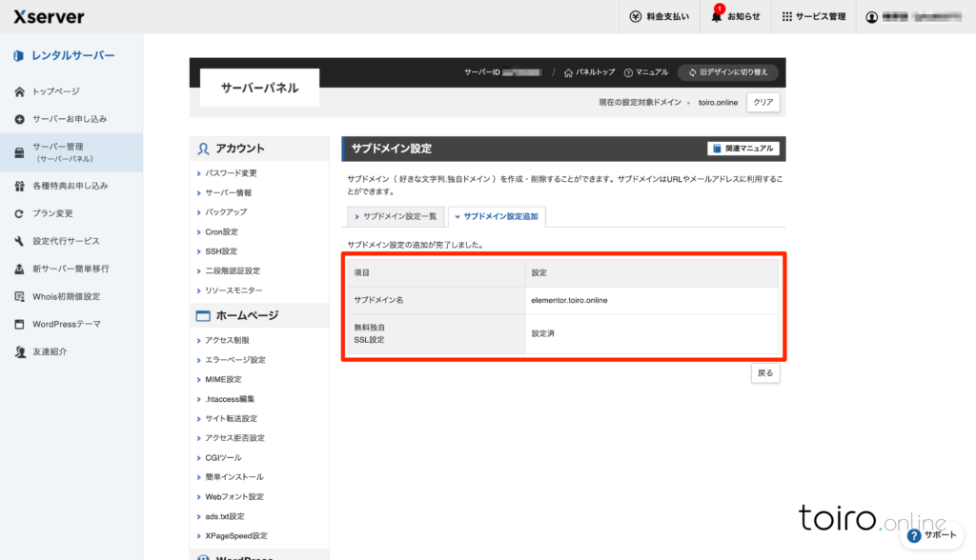The height and width of the screenshot is (560, 976).
Task: Select the サブドメイン設定追加 tab
Action: point(496,217)
